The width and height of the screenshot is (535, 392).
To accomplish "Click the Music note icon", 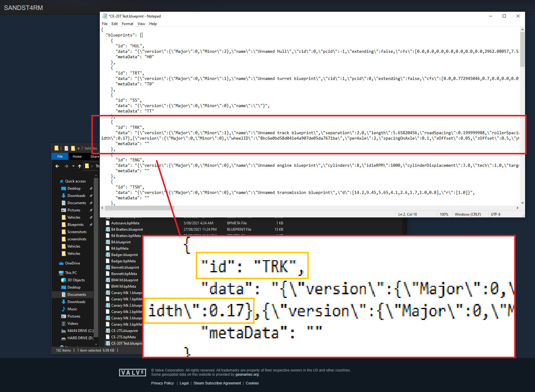I will [64, 309].
